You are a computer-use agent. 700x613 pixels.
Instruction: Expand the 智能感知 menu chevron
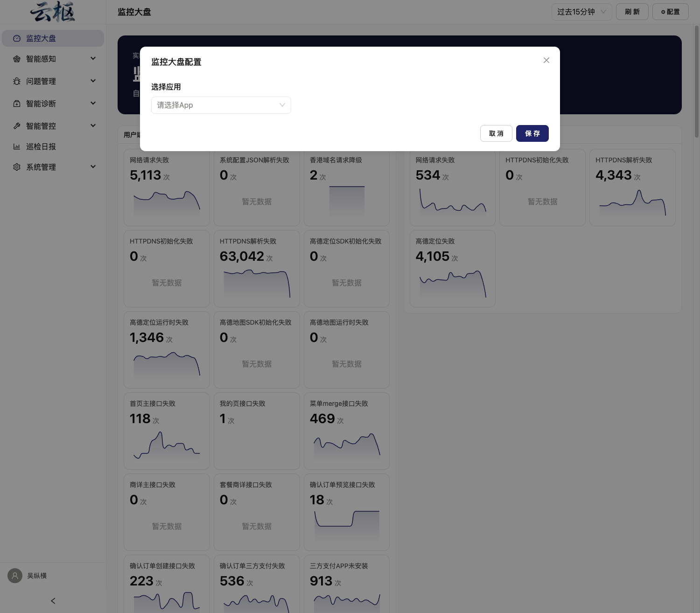93,58
